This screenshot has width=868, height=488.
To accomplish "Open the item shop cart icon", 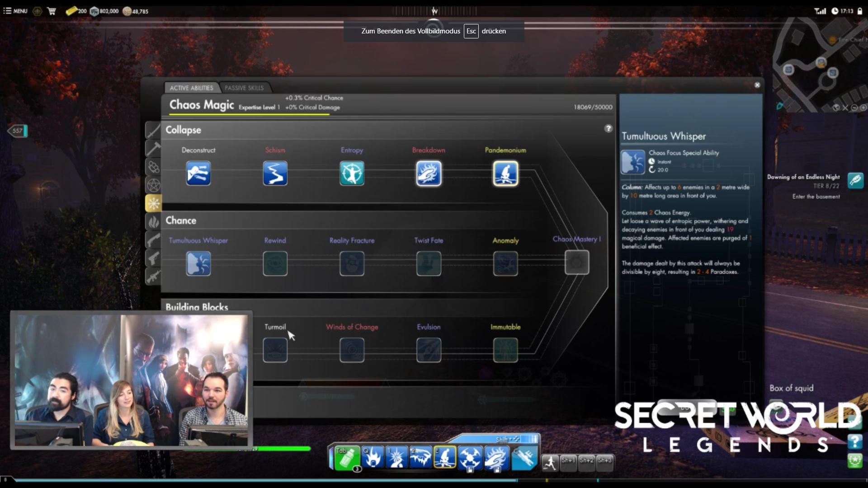I will pos(52,11).
